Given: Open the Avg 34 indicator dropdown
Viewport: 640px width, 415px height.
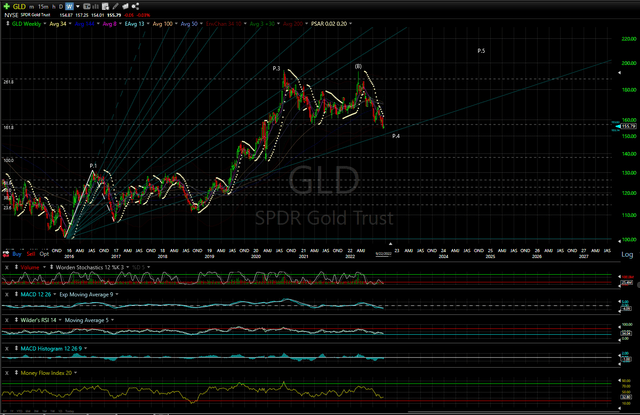Looking at the screenshot, I should [70, 24].
